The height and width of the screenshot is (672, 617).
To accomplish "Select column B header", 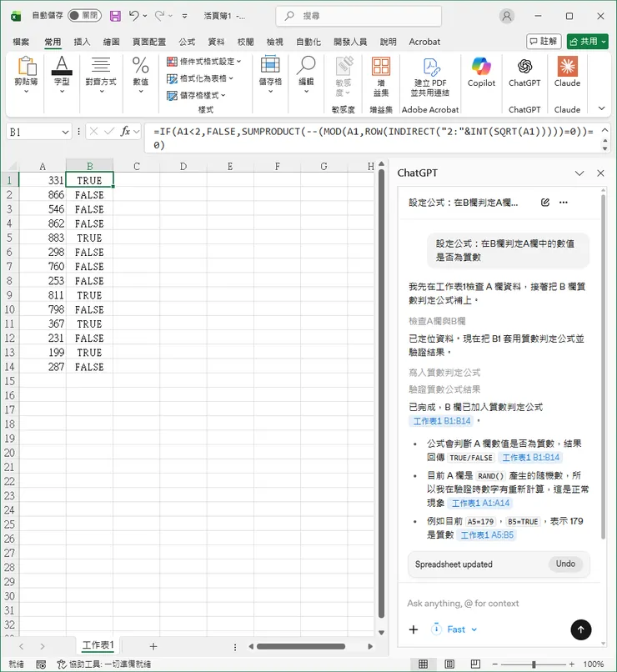I will [x=89, y=166].
